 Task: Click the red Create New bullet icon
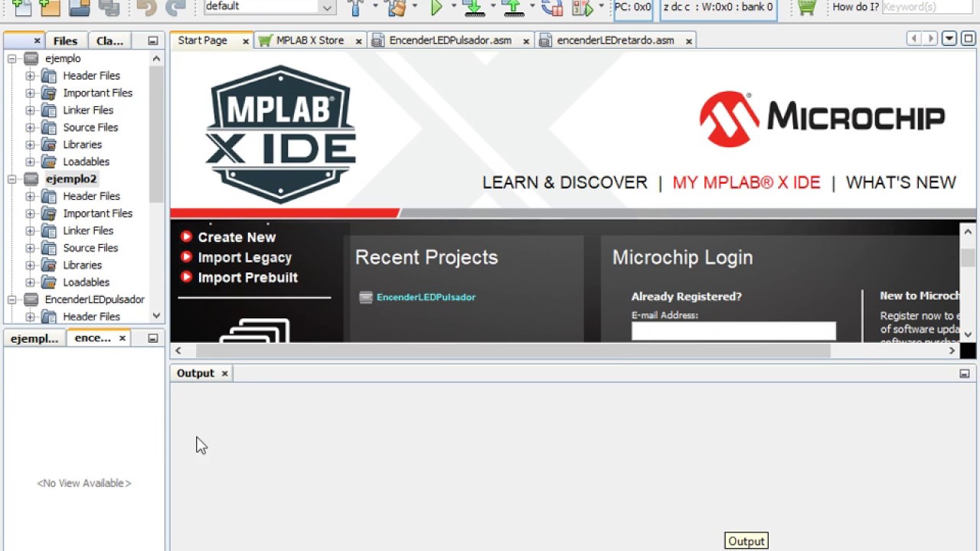tap(186, 236)
